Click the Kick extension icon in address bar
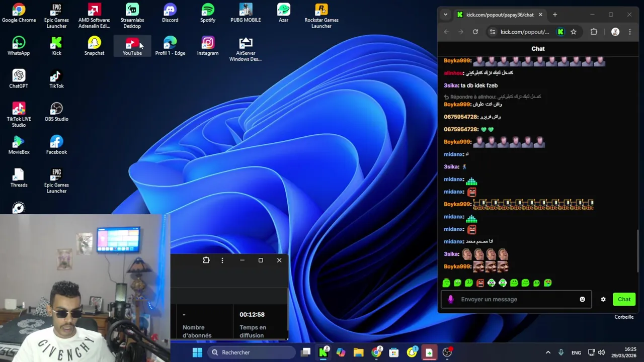Viewport: 644px width, 362px height. click(560, 32)
